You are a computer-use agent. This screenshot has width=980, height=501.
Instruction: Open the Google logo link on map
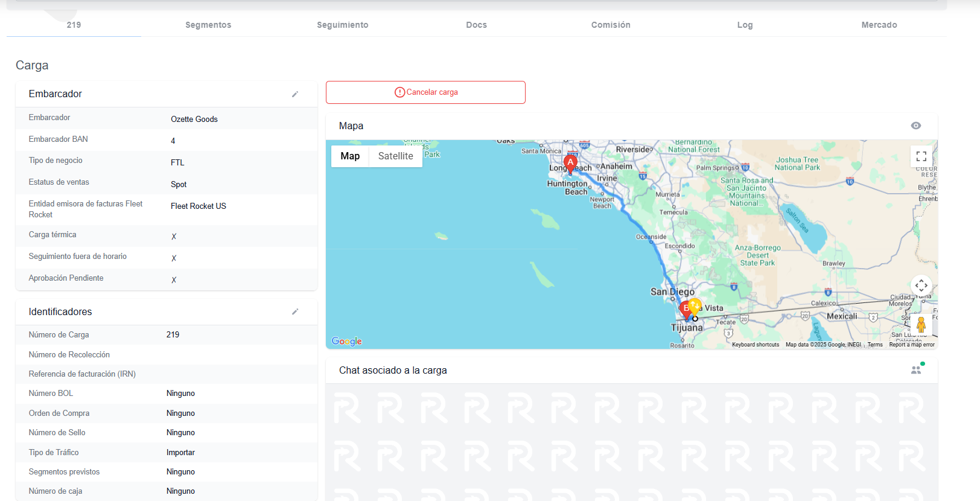pyautogui.click(x=347, y=341)
